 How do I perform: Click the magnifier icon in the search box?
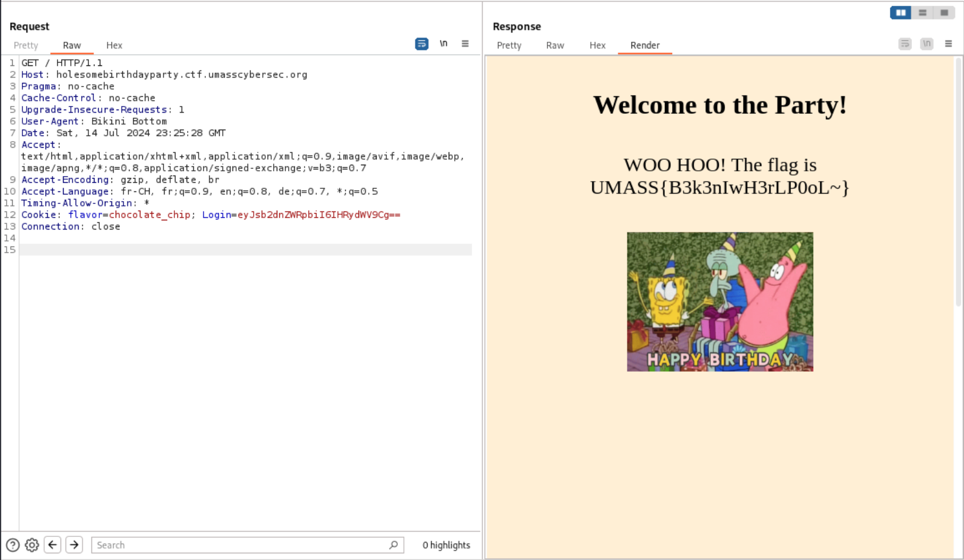click(x=394, y=545)
